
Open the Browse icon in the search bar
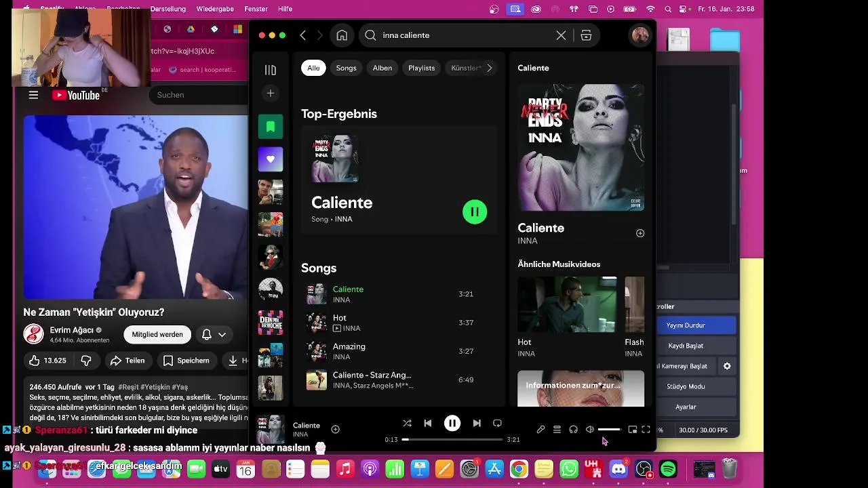pyautogui.click(x=586, y=35)
